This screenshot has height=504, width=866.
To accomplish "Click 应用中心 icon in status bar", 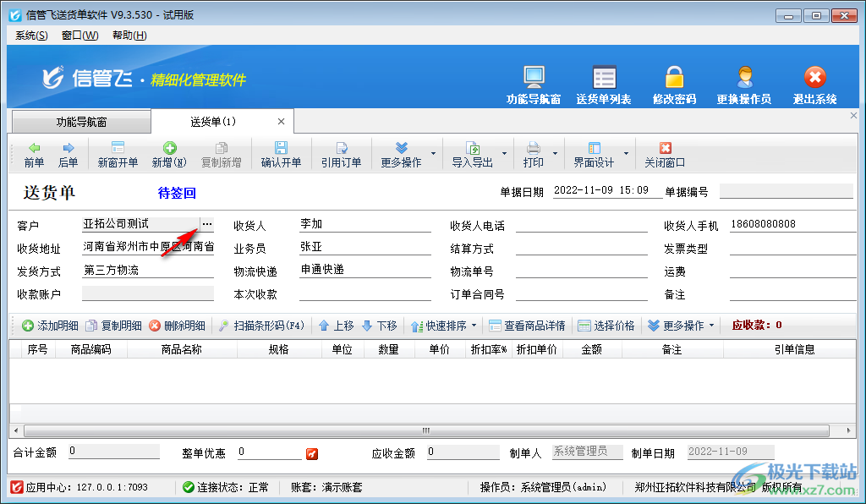I will (17, 487).
